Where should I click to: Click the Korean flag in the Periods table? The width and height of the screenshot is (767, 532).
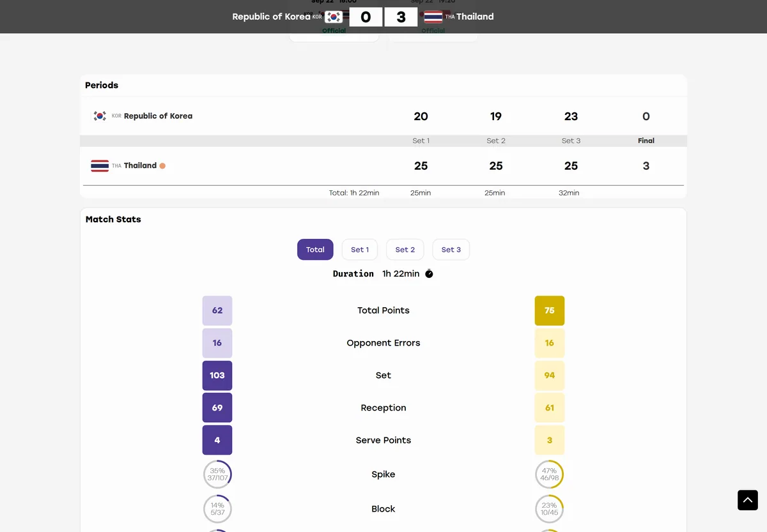(x=100, y=116)
